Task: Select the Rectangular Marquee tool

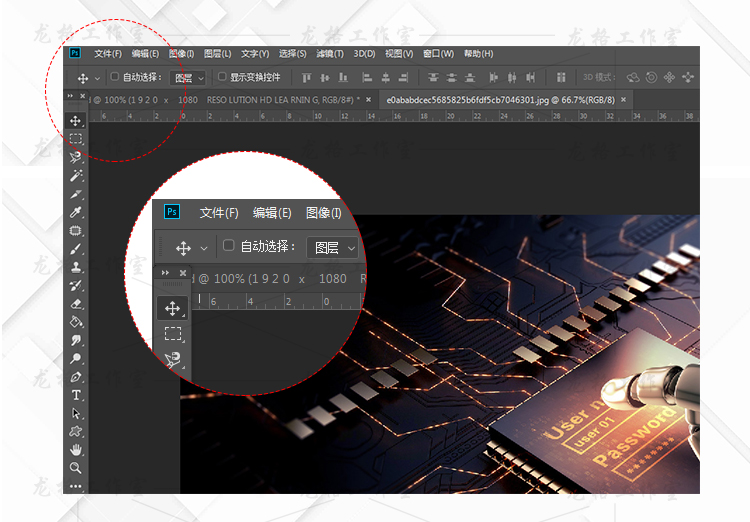Action: click(75, 139)
